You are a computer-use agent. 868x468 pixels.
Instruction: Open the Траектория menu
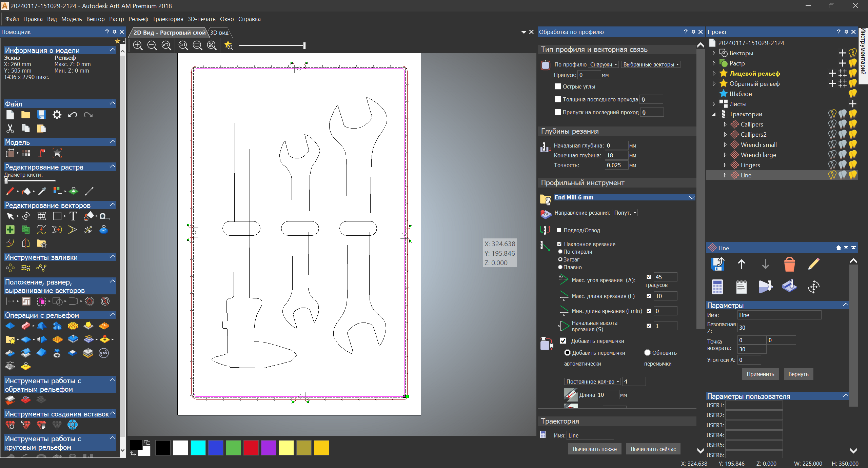click(x=167, y=19)
